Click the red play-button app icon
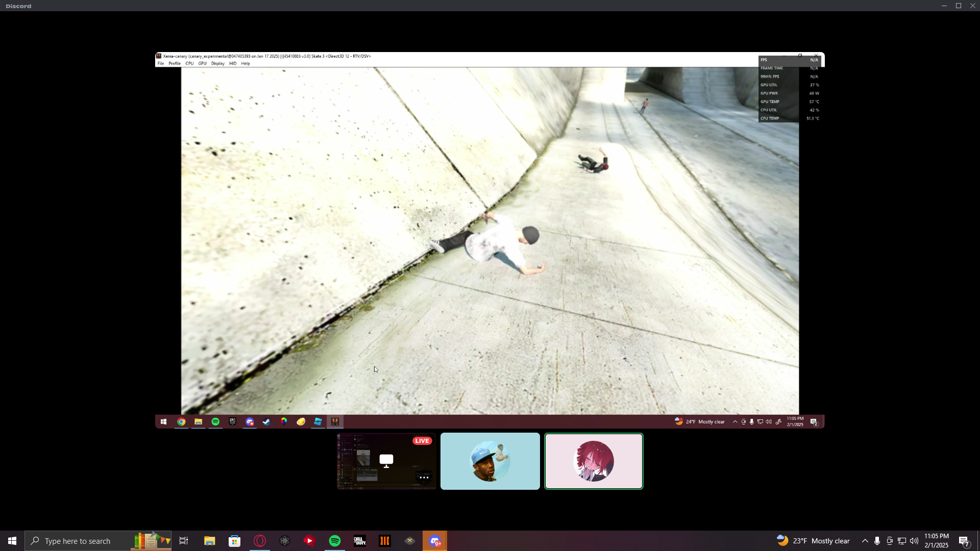Image resolution: width=980 pixels, height=551 pixels. [310, 541]
